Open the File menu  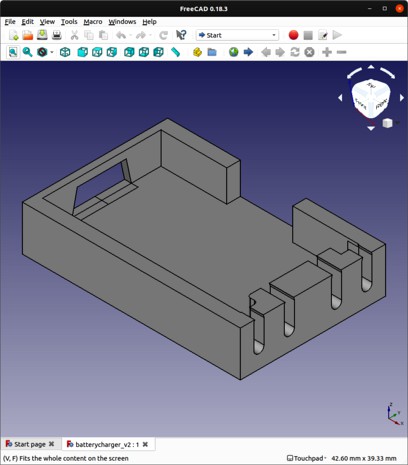point(10,22)
